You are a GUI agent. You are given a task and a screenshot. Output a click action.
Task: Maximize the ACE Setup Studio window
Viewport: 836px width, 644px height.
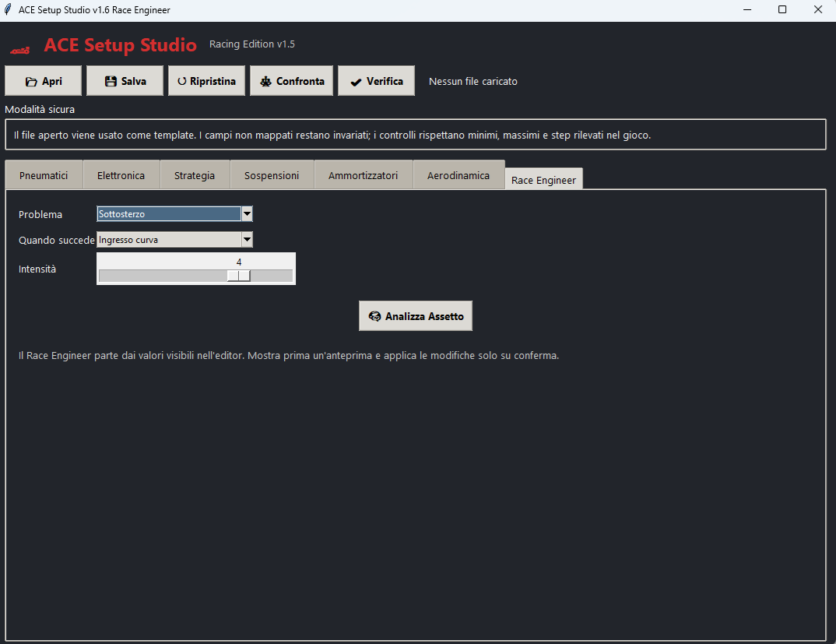[782, 9]
